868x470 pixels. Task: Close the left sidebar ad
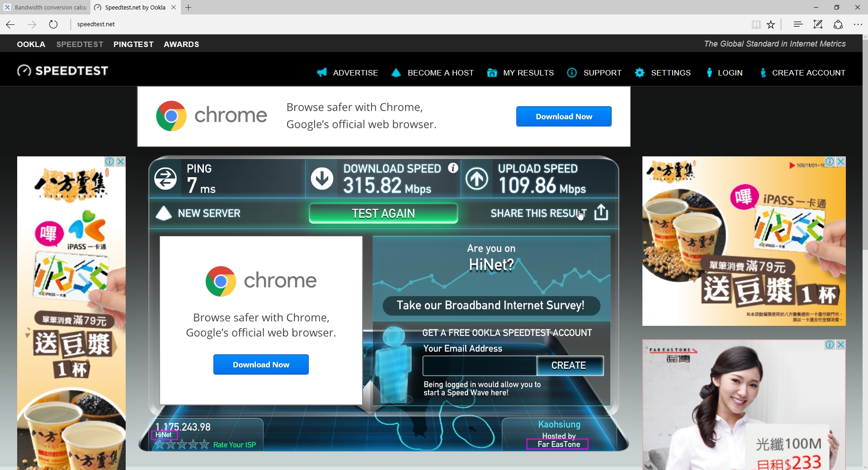tap(121, 161)
